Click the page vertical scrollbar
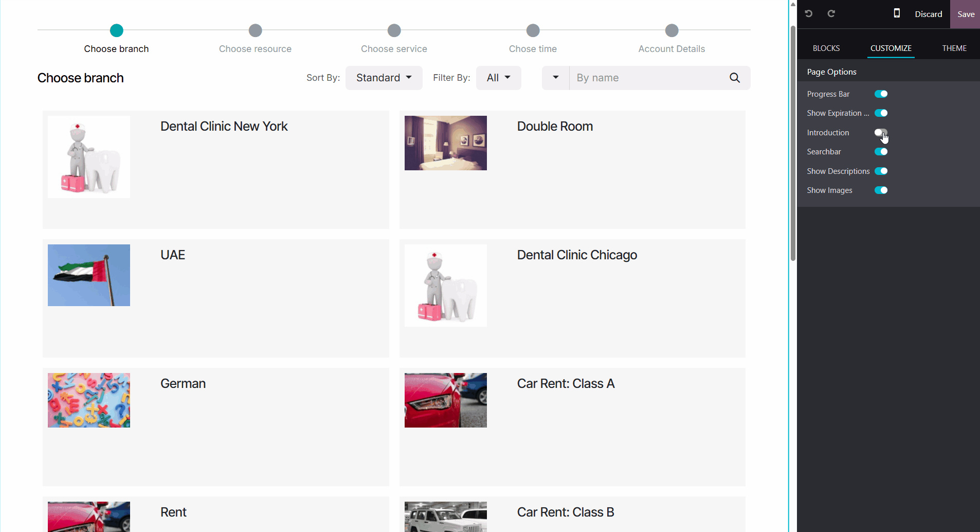Image resolution: width=980 pixels, height=532 pixels. [x=793, y=144]
